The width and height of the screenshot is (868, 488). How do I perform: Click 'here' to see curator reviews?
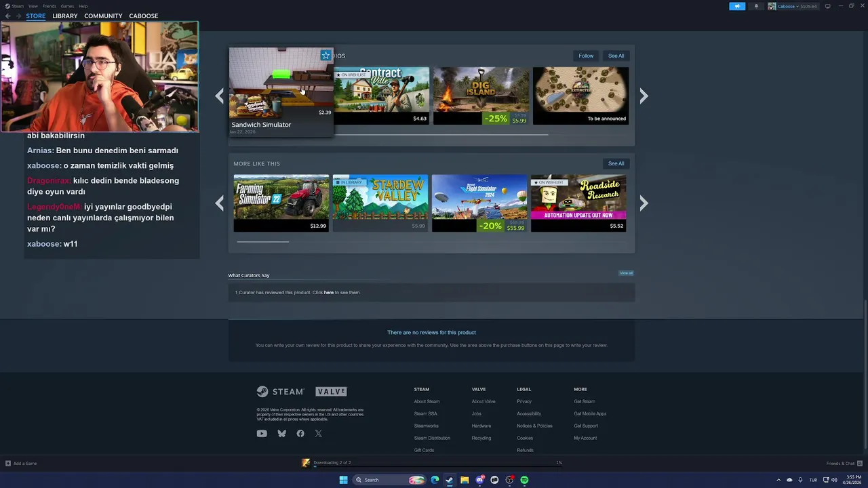coord(329,293)
